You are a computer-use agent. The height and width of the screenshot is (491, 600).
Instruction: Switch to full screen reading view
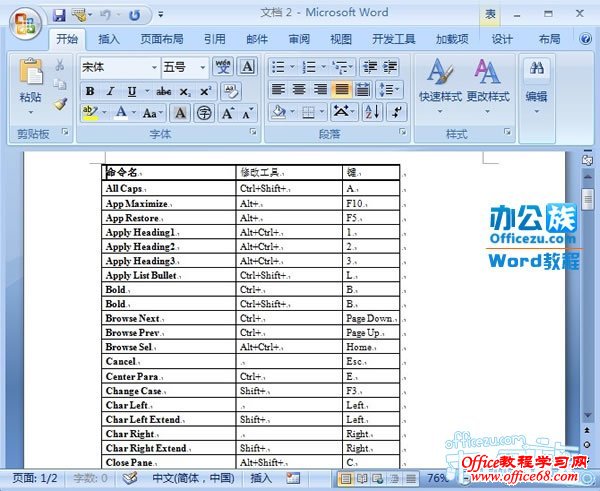click(361, 478)
